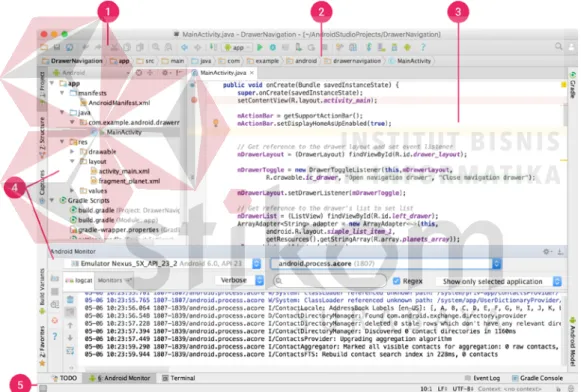Click the Open folder icon in toolbar
Viewport: 581px width, 392px height.
point(44,47)
